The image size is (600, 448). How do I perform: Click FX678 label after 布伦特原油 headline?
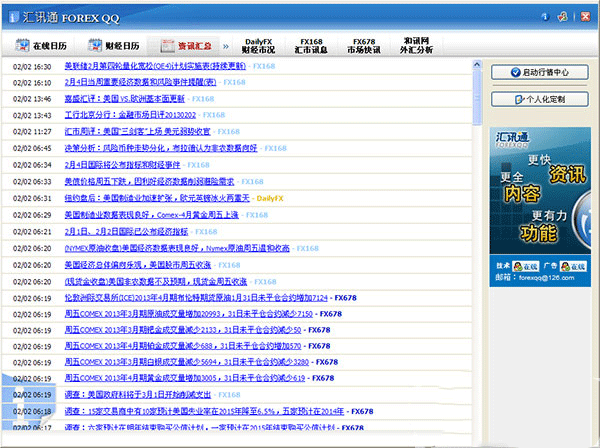point(346,298)
